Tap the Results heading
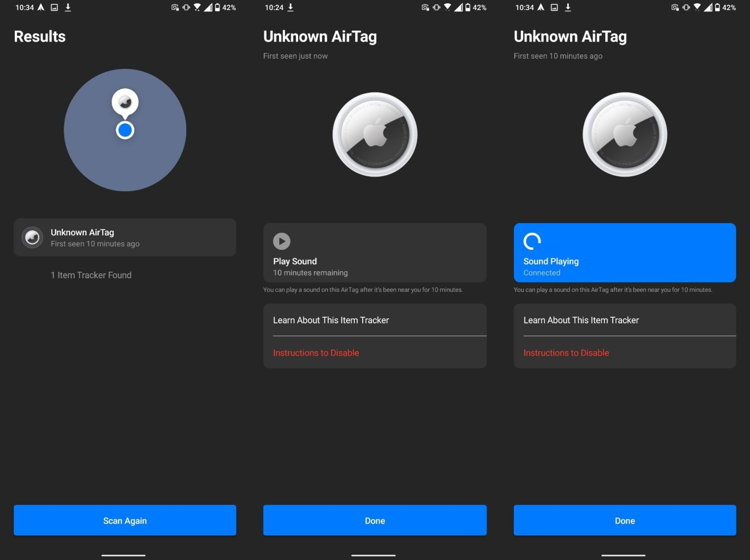 click(x=40, y=36)
